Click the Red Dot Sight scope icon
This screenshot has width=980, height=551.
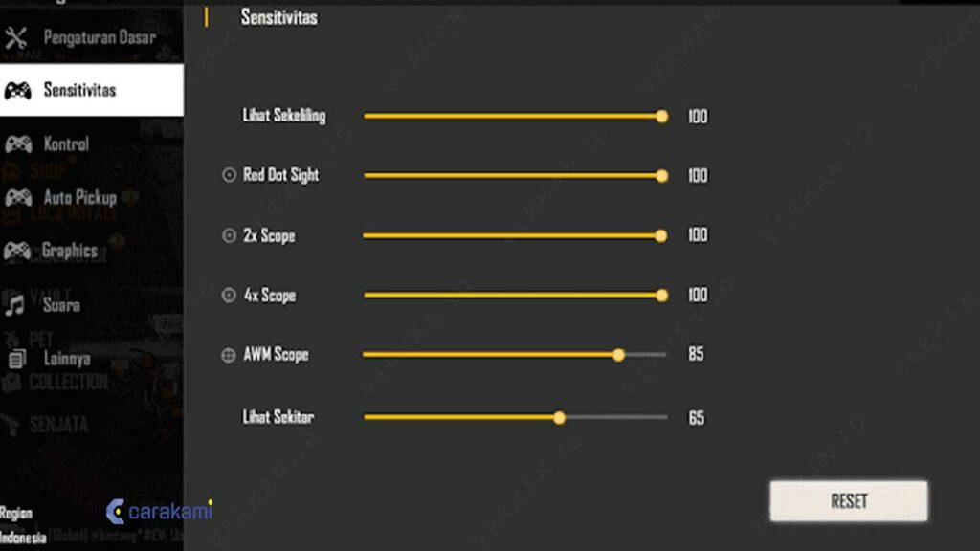coord(229,176)
